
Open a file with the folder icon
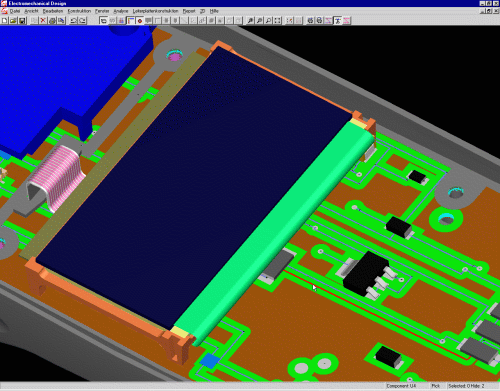click(x=13, y=21)
